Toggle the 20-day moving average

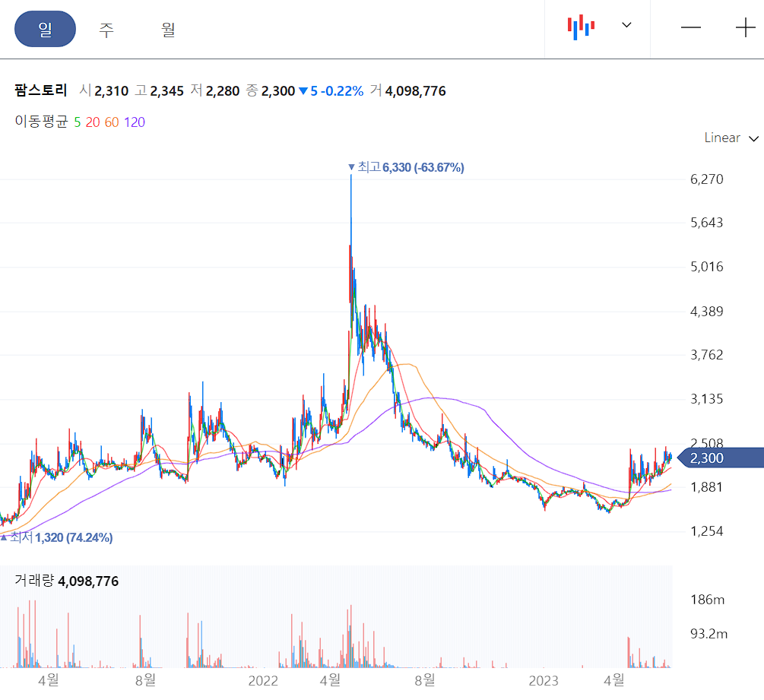(x=93, y=122)
